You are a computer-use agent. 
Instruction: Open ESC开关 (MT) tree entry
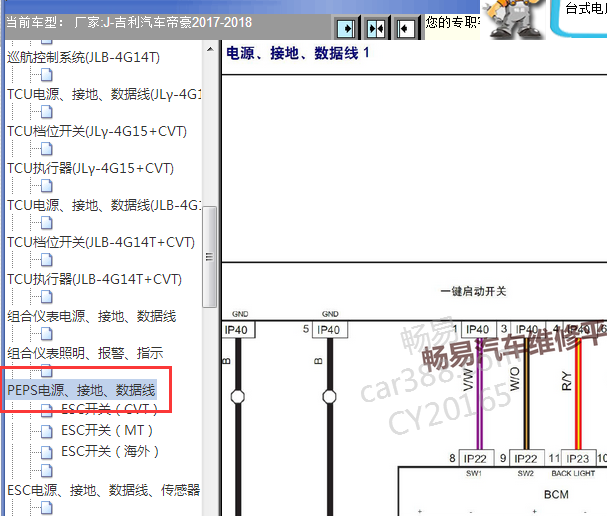pyautogui.click(x=107, y=430)
